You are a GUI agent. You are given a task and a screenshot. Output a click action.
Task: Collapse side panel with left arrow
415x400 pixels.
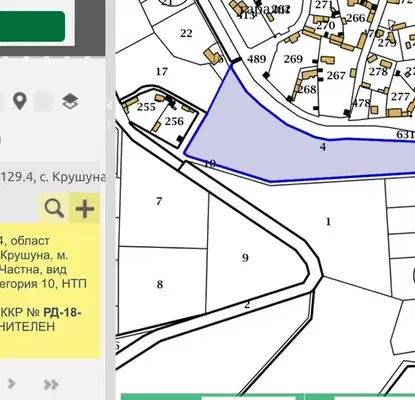tap(109, 106)
